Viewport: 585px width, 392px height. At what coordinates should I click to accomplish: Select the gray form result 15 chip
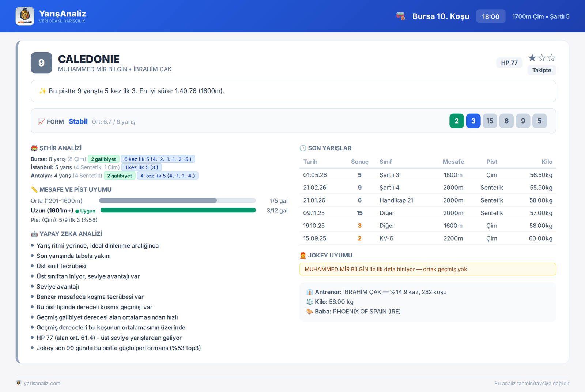pos(490,121)
